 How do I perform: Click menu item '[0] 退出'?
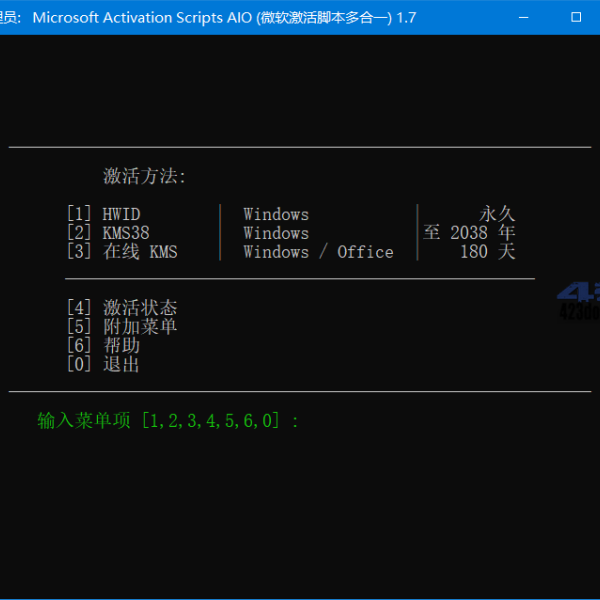(x=103, y=364)
